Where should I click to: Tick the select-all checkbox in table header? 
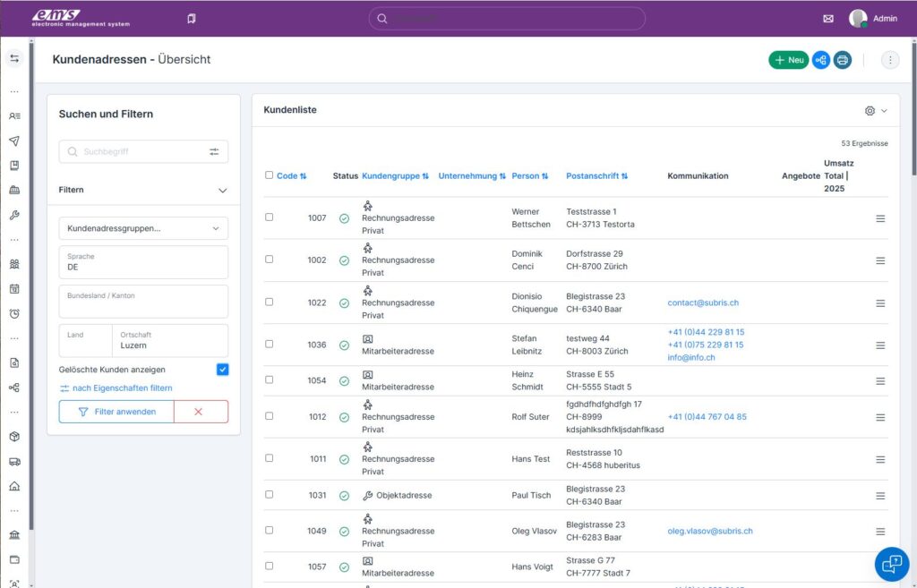click(x=270, y=175)
